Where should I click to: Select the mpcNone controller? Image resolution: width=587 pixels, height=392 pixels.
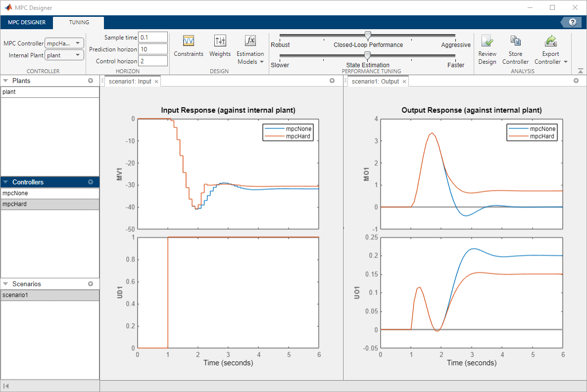[x=50, y=193]
